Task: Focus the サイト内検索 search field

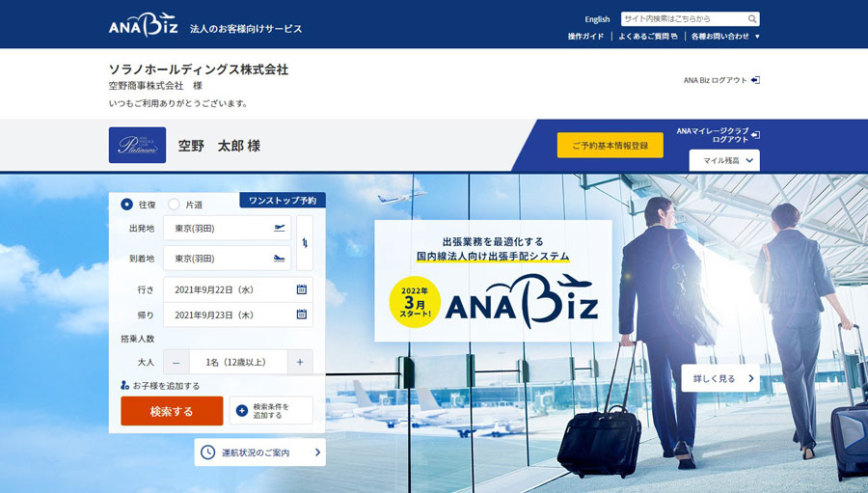Action: (x=684, y=19)
